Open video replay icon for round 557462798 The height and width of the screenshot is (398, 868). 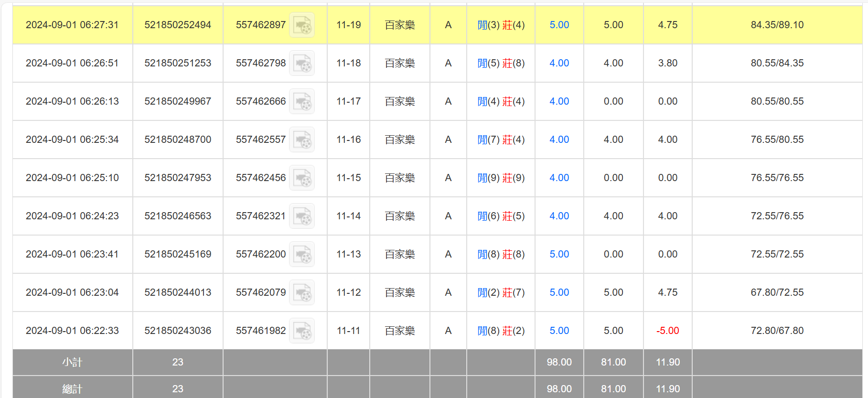pyautogui.click(x=302, y=63)
